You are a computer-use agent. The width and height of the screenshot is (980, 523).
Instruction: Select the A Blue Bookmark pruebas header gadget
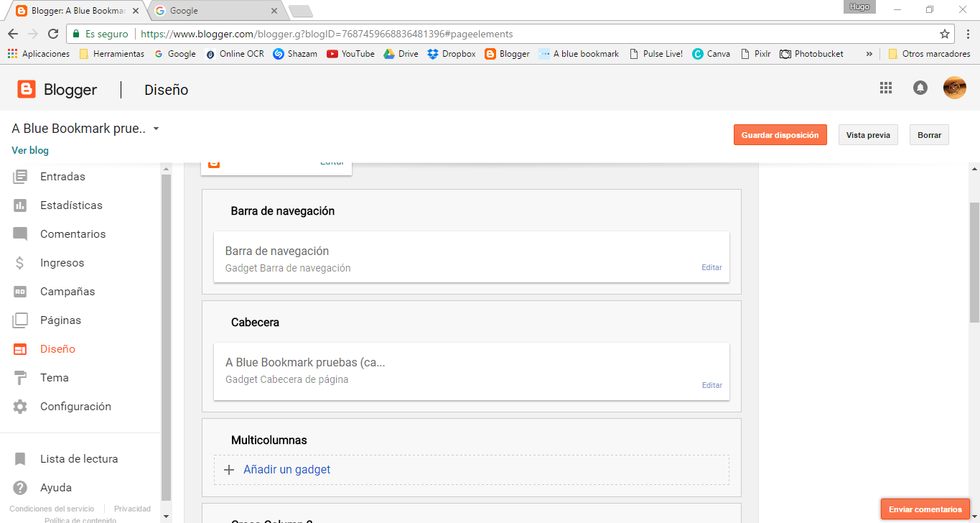click(472, 371)
